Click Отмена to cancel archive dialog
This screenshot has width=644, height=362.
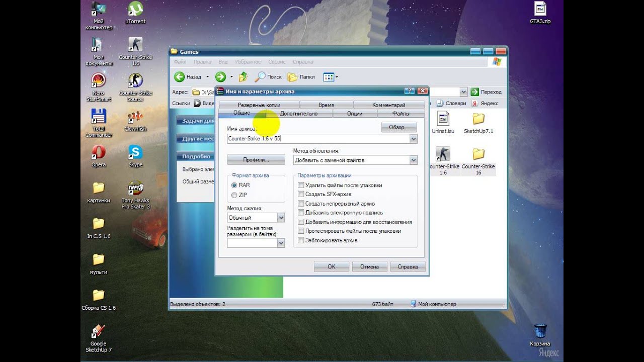pos(370,266)
